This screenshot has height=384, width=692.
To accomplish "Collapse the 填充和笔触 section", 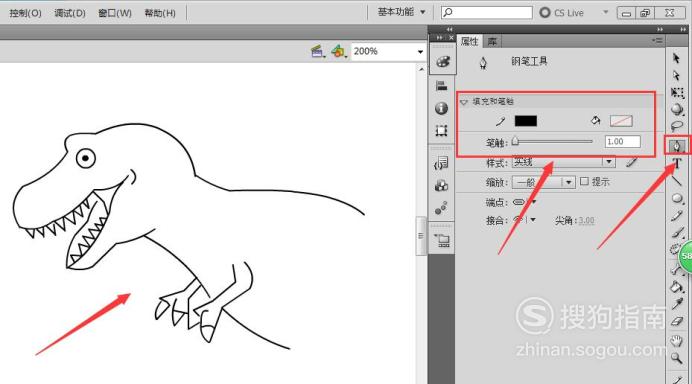I will 463,102.
